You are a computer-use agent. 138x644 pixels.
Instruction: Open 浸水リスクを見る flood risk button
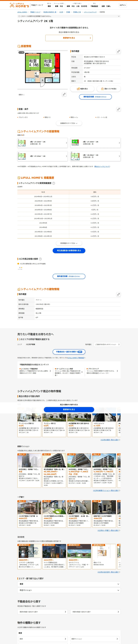pyautogui.click(x=108, y=89)
